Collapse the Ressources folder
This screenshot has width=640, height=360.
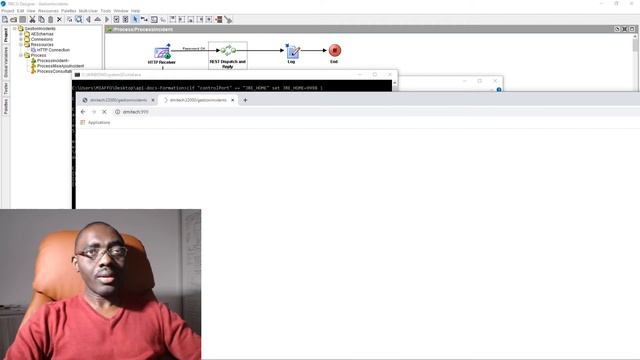click(21, 44)
